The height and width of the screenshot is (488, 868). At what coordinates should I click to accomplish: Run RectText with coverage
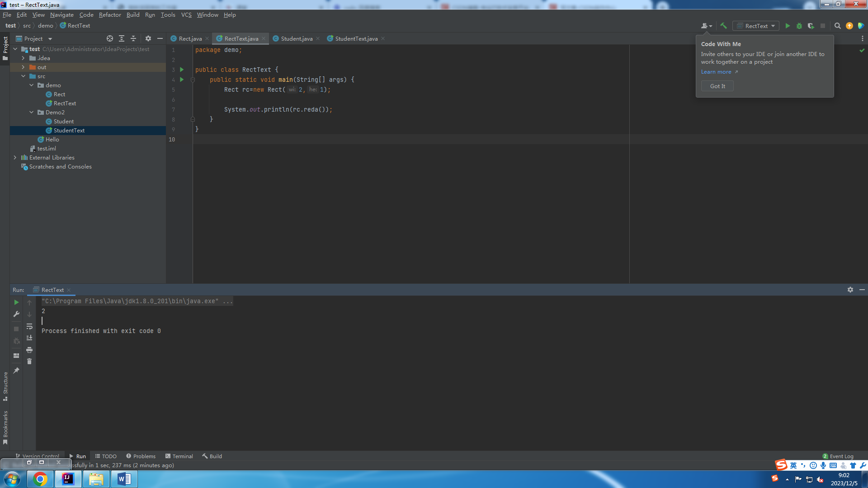pos(811,26)
